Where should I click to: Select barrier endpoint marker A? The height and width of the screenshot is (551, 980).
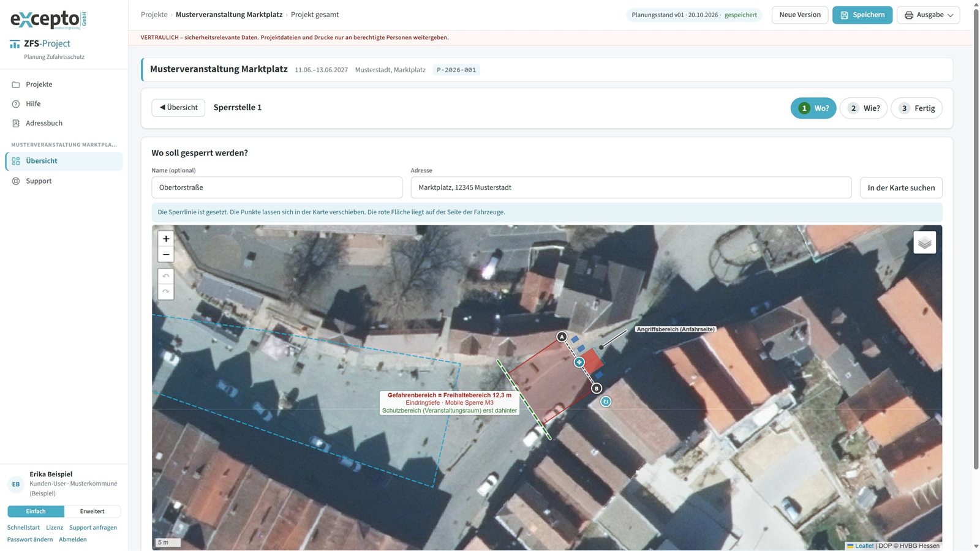(562, 337)
